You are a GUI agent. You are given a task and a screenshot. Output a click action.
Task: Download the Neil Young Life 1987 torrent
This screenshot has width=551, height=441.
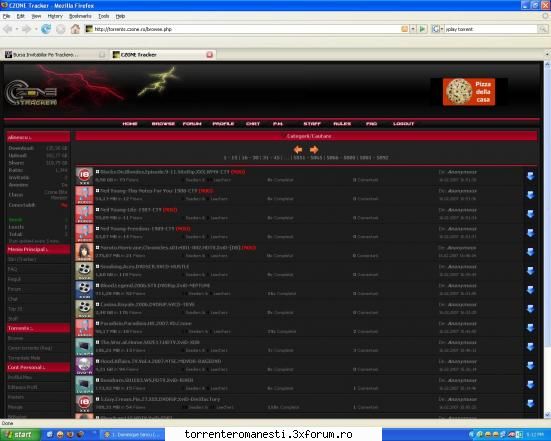click(x=530, y=214)
